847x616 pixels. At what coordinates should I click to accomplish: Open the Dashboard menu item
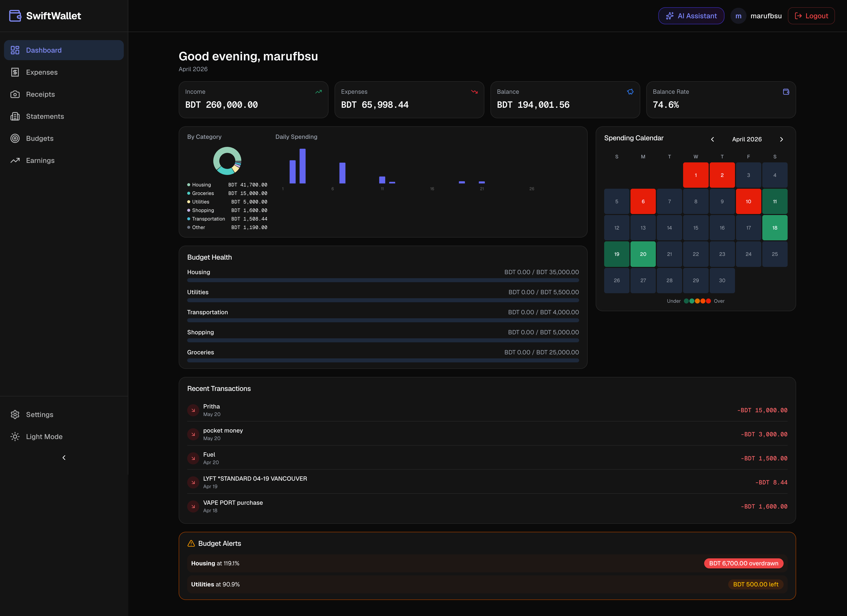tap(64, 50)
